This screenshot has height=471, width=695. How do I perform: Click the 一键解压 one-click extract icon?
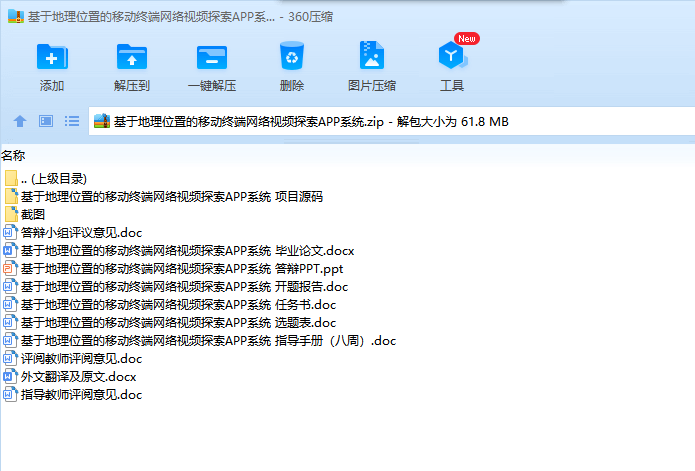tap(212, 57)
